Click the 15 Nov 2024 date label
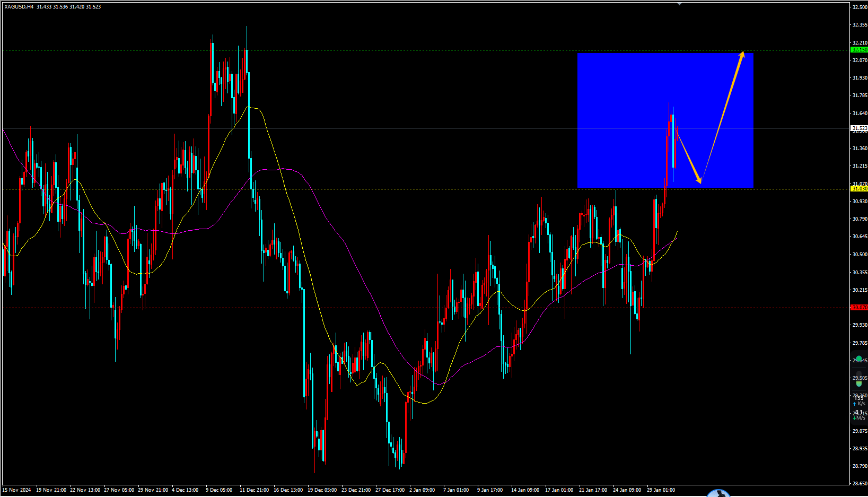The height and width of the screenshot is (497, 868). 16,490
